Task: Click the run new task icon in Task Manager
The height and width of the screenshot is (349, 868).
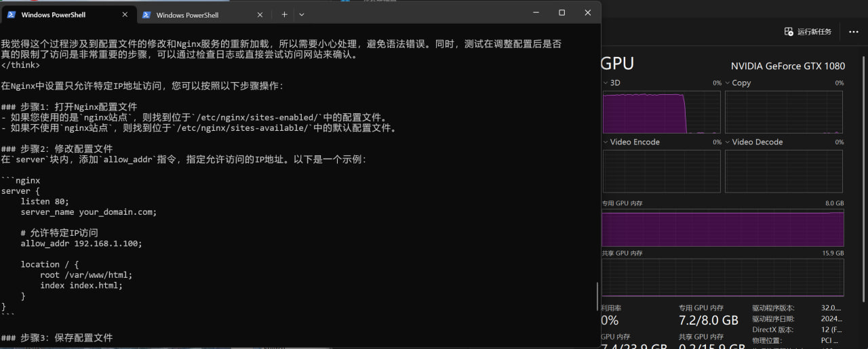Action: click(789, 32)
